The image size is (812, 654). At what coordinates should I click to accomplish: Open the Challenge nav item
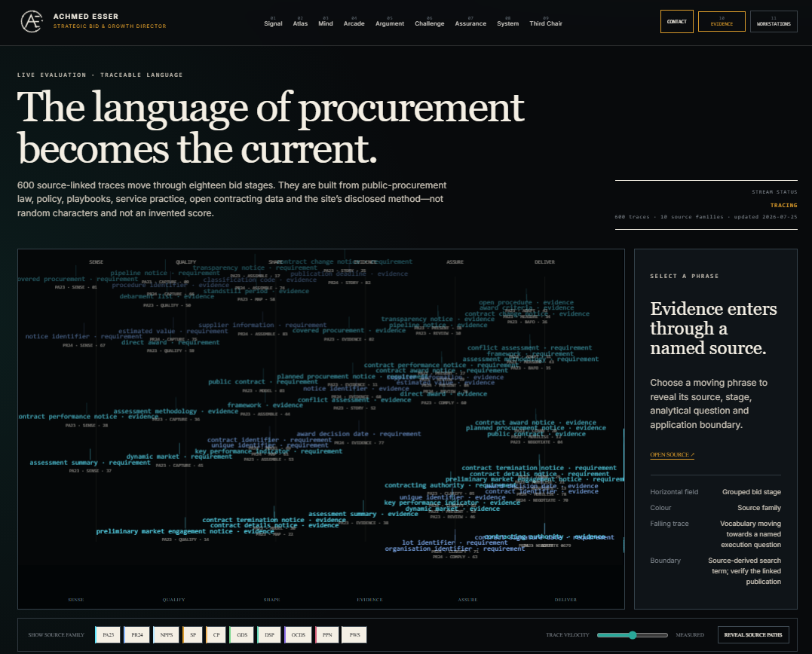(x=430, y=22)
